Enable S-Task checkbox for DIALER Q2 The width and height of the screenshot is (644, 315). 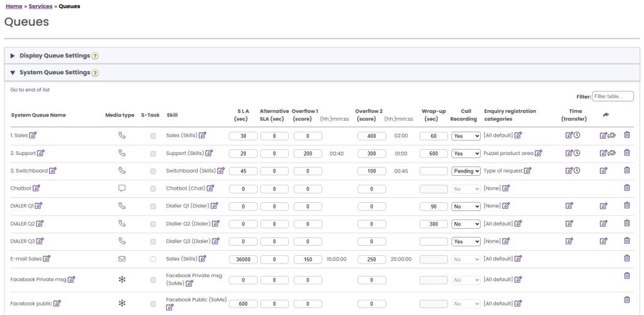[153, 223]
